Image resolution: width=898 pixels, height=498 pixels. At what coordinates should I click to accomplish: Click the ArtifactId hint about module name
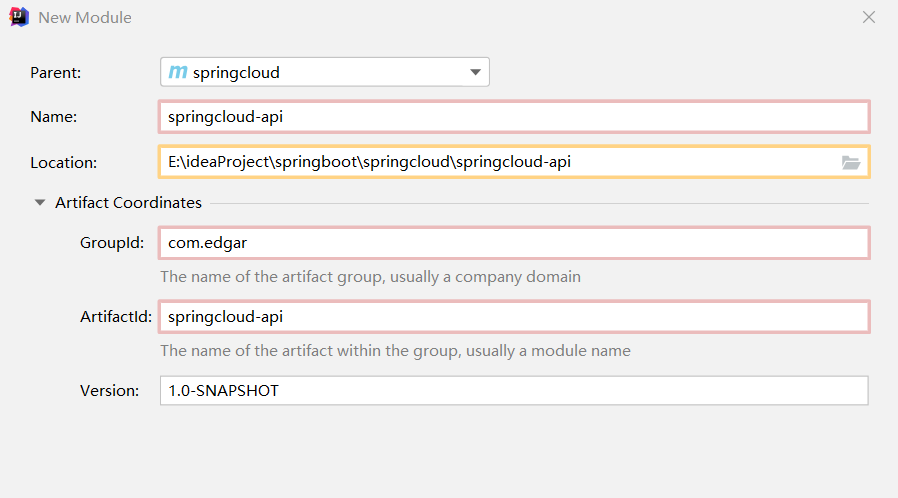point(395,351)
